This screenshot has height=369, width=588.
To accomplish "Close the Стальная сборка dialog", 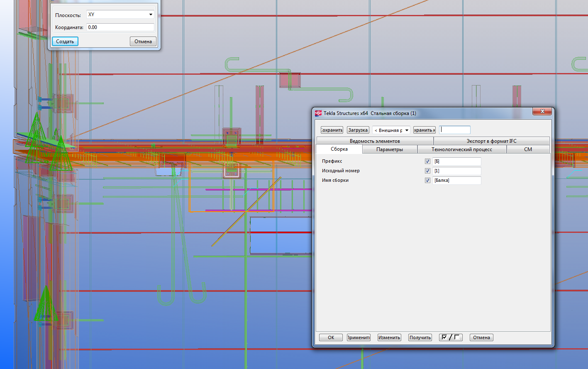I will tap(542, 112).
